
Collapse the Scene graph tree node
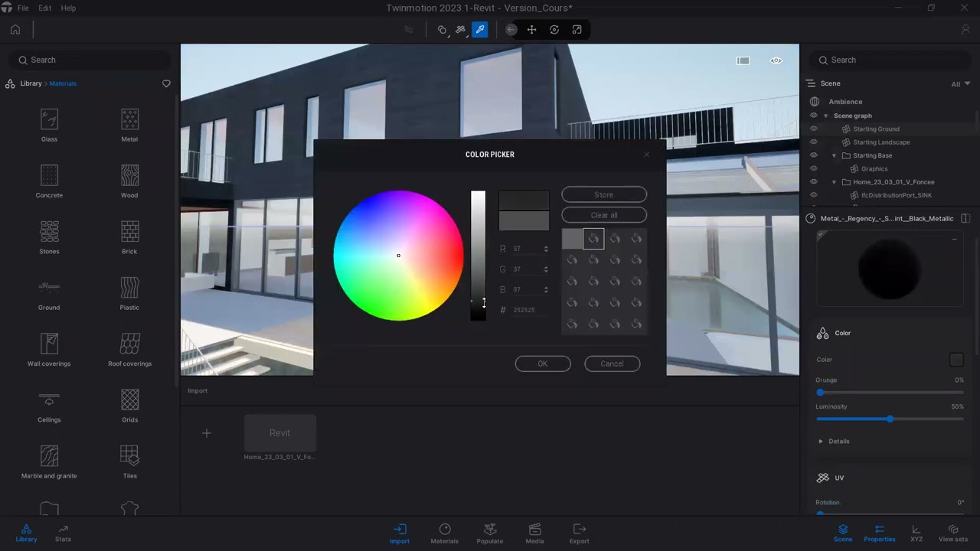[825, 116]
